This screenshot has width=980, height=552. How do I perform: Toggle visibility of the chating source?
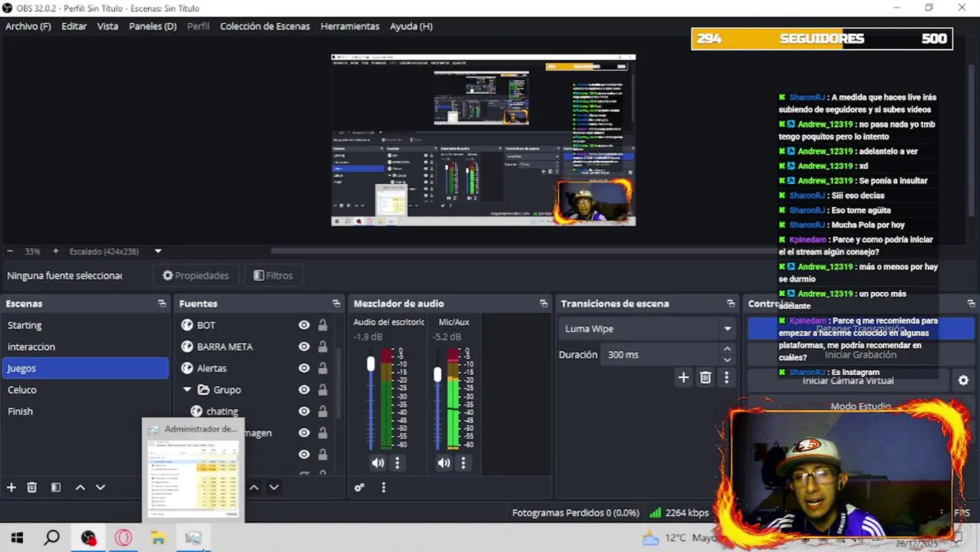(304, 411)
